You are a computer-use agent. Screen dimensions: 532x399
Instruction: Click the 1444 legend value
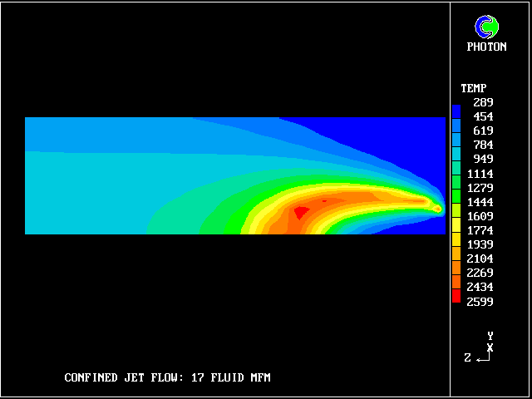480,202
